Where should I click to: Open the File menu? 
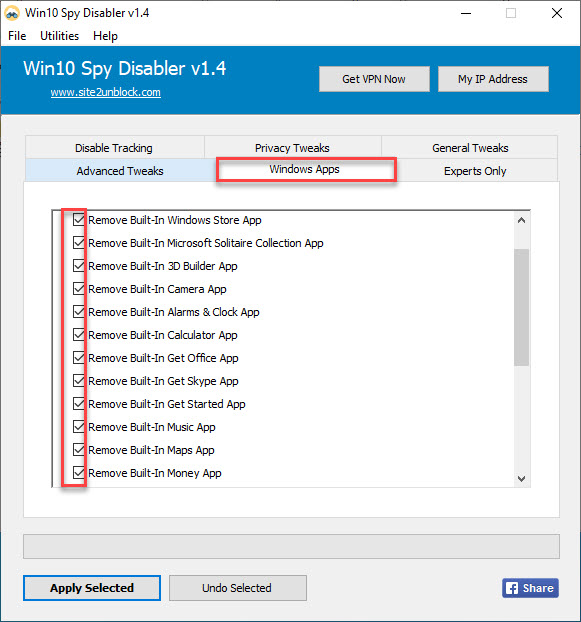(17, 36)
